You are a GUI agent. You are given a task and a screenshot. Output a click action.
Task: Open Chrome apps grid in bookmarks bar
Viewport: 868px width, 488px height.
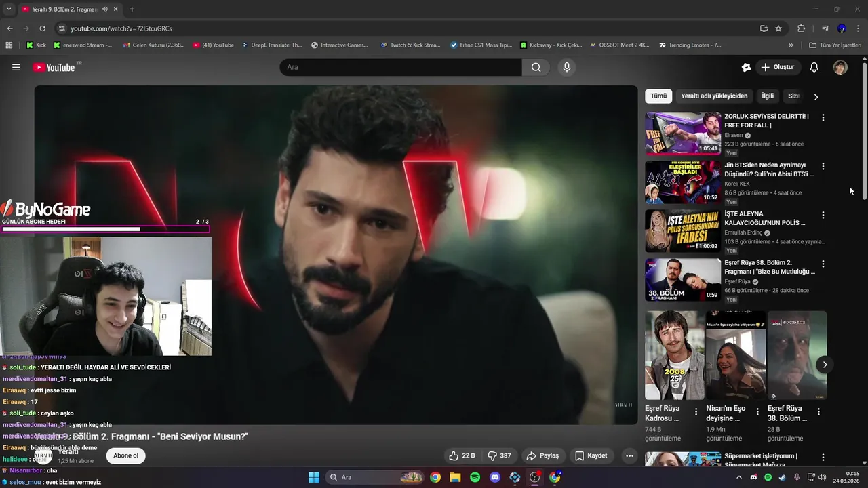coord(9,45)
